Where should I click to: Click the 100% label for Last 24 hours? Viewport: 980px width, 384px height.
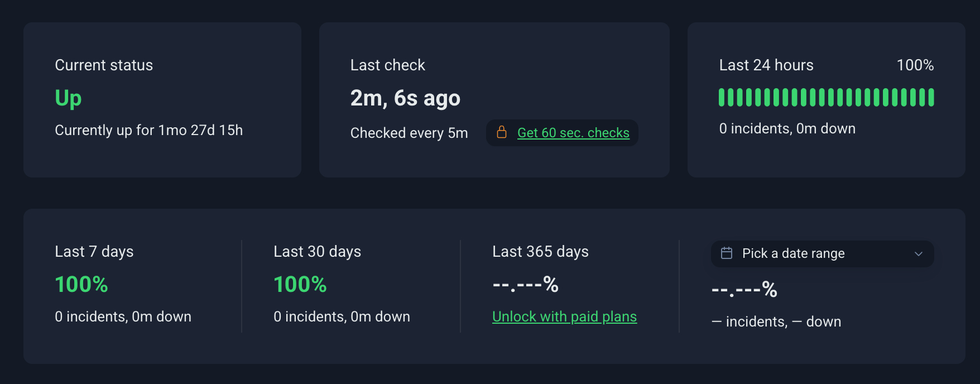click(x=916, y=65)
